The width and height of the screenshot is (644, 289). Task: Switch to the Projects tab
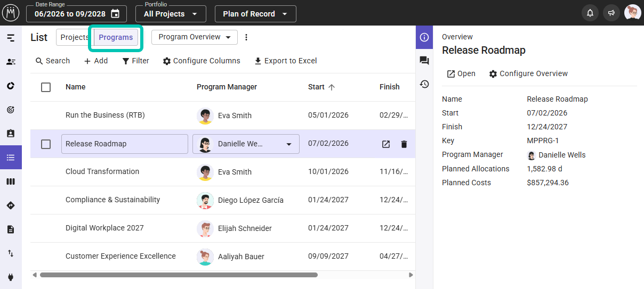75,37
